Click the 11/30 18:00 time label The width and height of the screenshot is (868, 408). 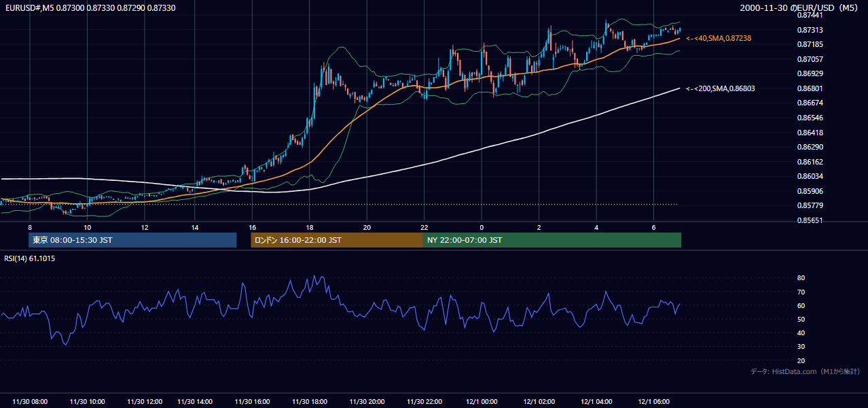(310, 402)
